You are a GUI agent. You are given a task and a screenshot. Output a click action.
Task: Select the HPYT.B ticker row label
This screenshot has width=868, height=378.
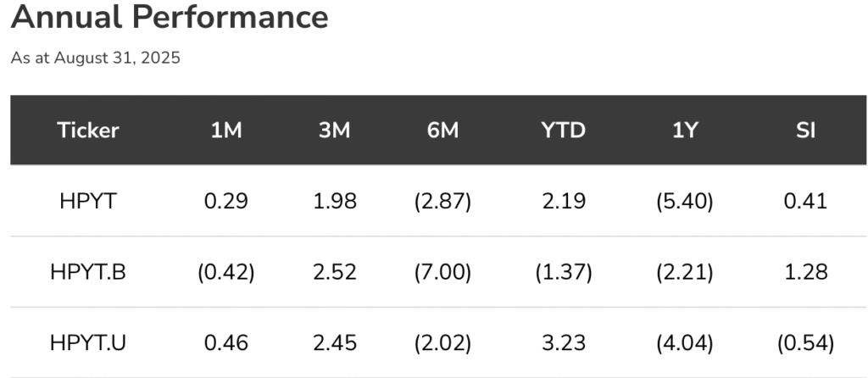click(88, 272)
